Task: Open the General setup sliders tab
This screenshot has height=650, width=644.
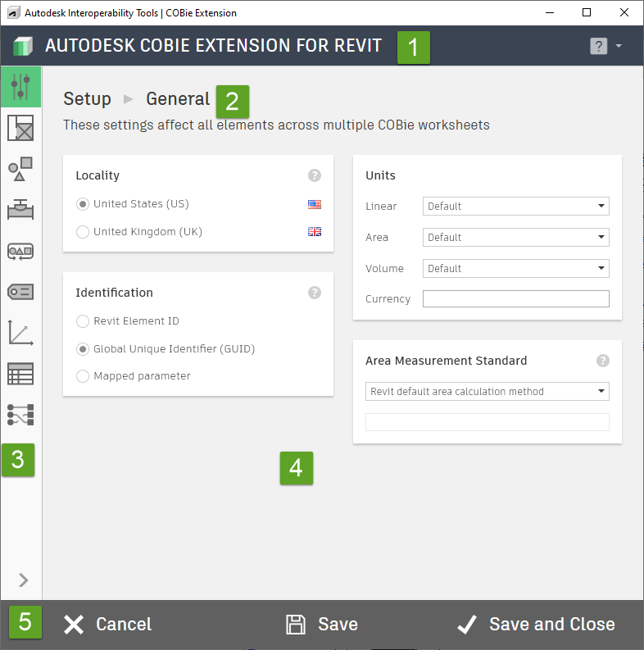Action: tap(20, 87)
